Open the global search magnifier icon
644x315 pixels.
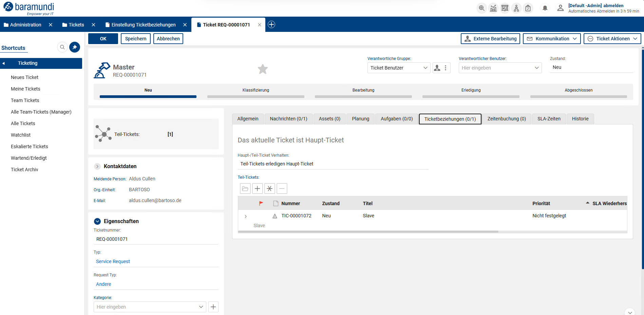coord(481,8)
